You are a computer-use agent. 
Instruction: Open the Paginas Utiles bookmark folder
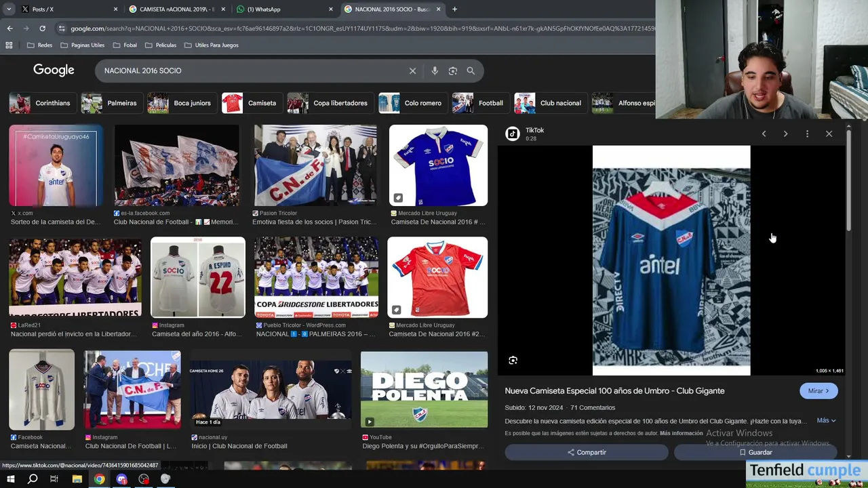[x=82, y=45]
